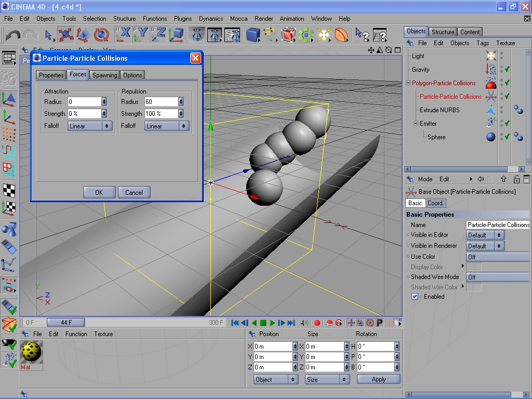Select the Mat material thumbnail

[31, 352]
